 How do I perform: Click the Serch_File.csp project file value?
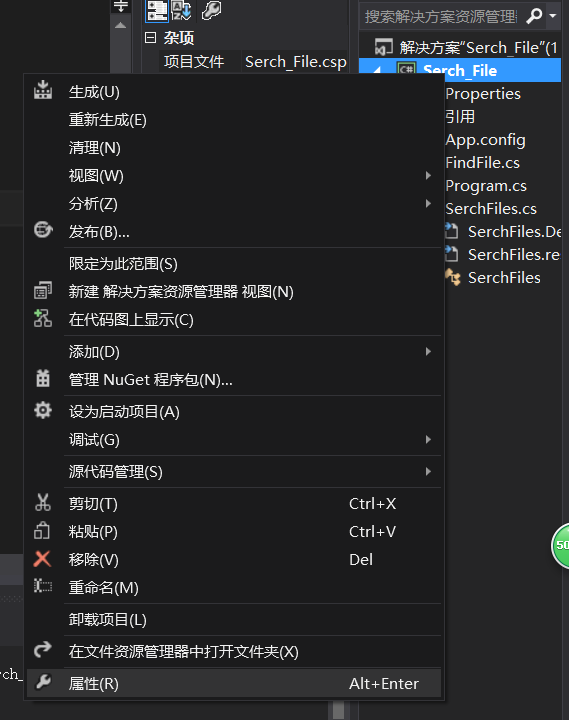(x=295, y=62)
